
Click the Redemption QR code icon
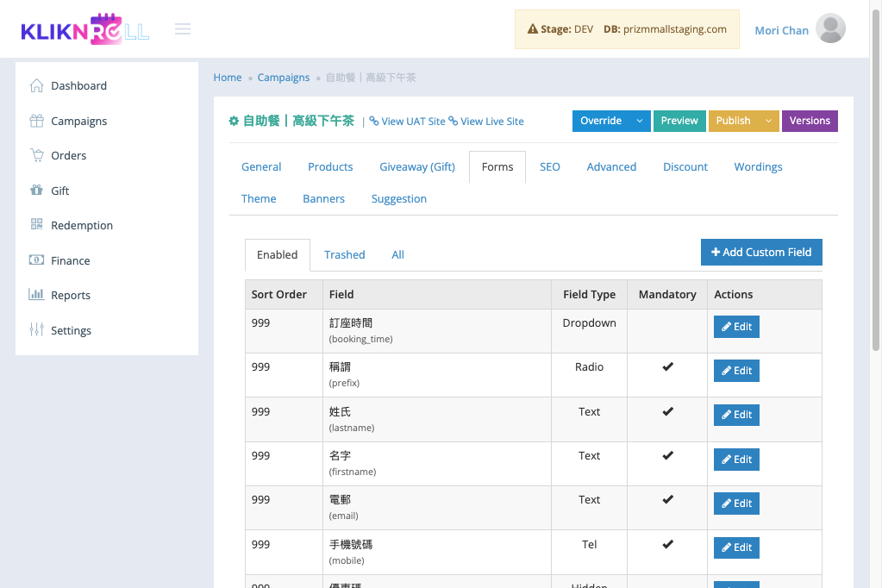point(36,224)
